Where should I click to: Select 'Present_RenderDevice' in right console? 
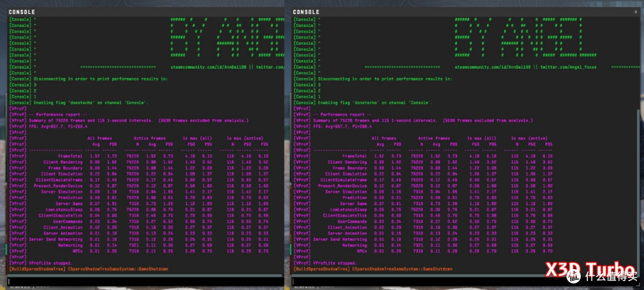tap(342, 186)
